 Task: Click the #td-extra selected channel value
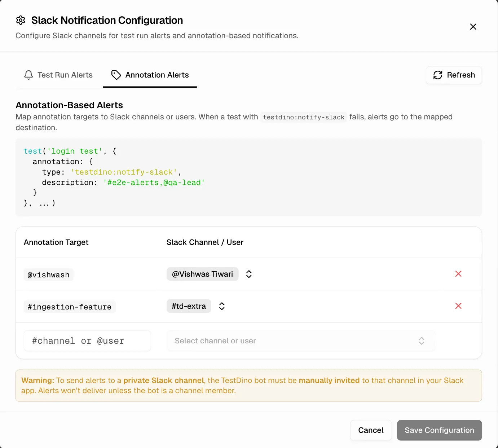coord(189,306)
